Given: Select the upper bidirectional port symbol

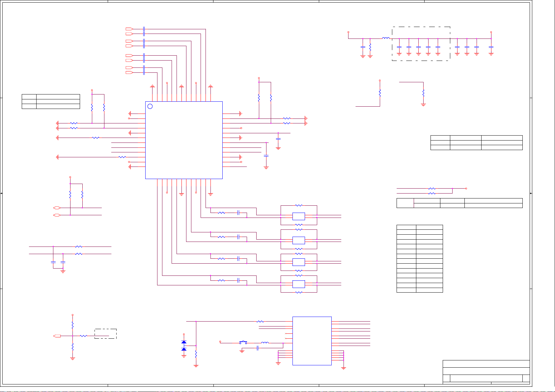Looking at the screenshot, I should pyautogui.click(x=57, y=208).
